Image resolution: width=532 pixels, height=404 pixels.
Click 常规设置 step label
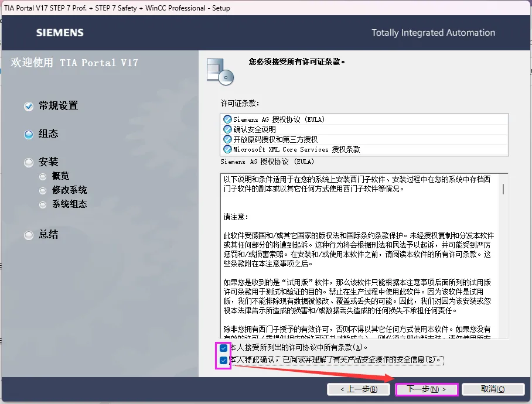[59, 106]
